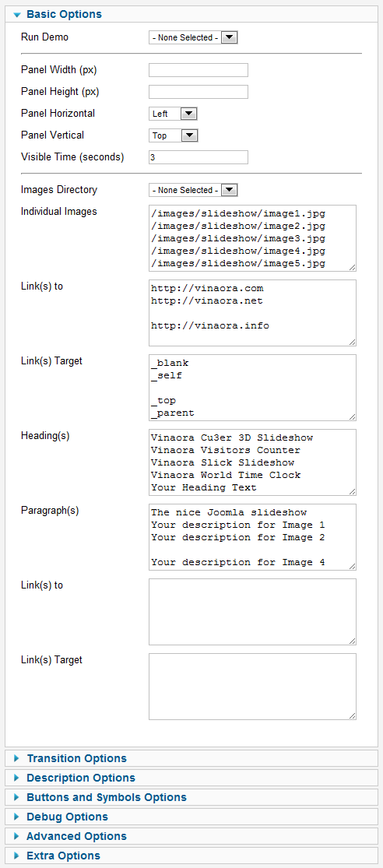Open the Images Directory dropdown
The image size is (383, 868).
click(193, 191)
